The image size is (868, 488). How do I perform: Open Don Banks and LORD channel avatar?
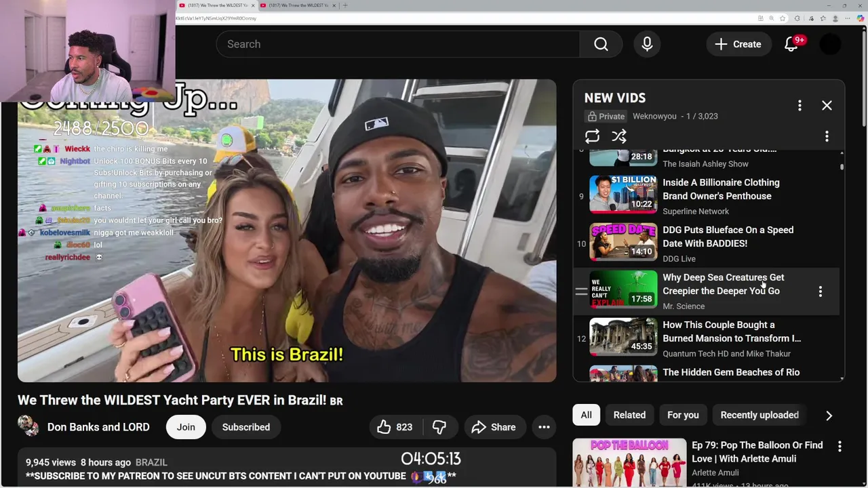point(28,426)
